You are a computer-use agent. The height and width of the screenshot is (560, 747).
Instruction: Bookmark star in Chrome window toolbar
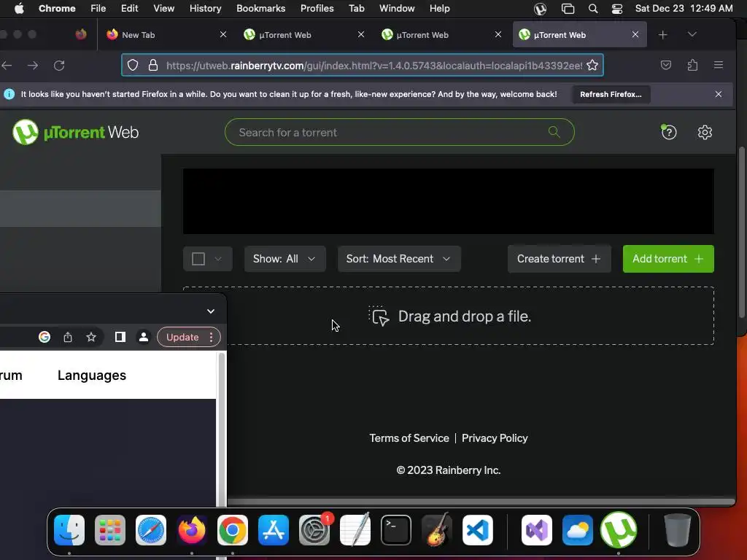point(91,337)
